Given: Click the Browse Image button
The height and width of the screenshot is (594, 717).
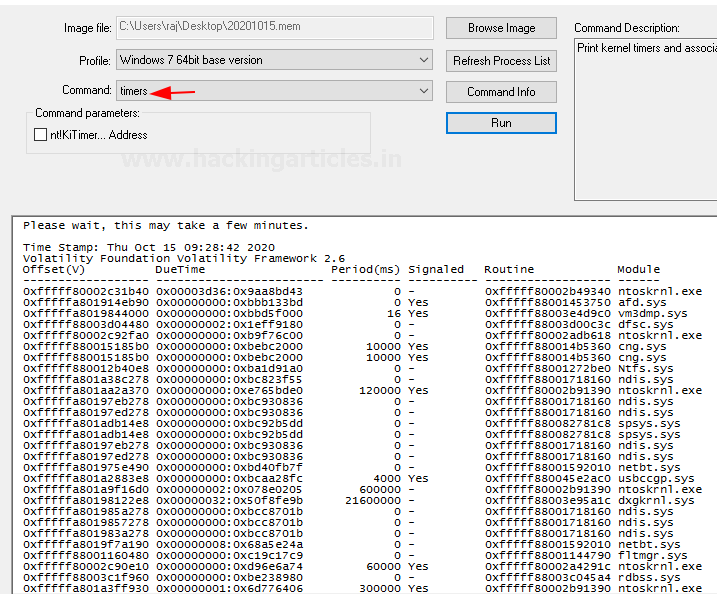Looking at the screenshot, I should pyautogui.click(x=501, y=28).
